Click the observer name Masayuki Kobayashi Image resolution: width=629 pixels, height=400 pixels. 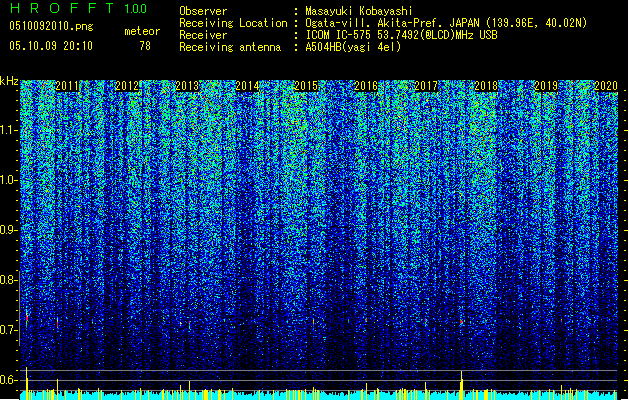[x=359, y=11]
